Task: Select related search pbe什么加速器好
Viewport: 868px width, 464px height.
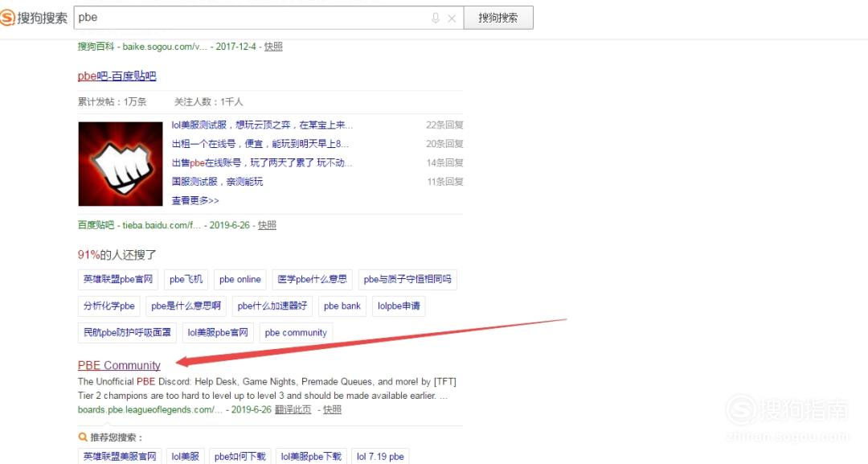Action: (x=272, y=306)
